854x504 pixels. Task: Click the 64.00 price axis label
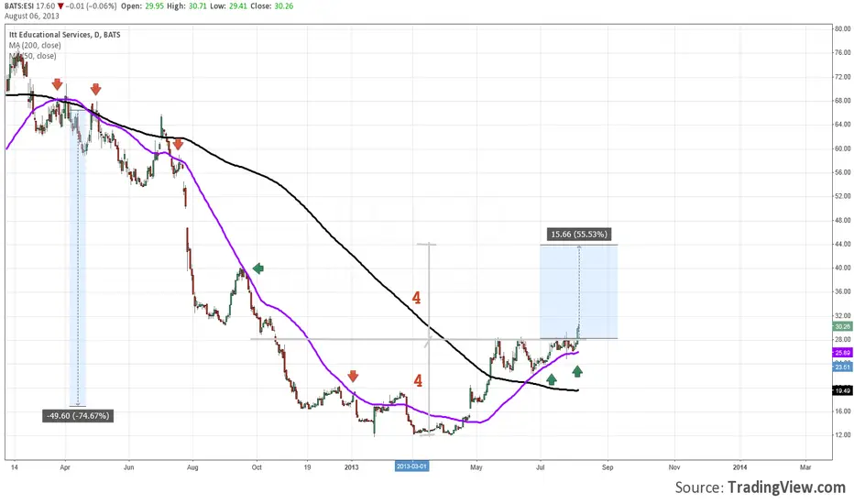pyautogui.click(x=843, y=125)
